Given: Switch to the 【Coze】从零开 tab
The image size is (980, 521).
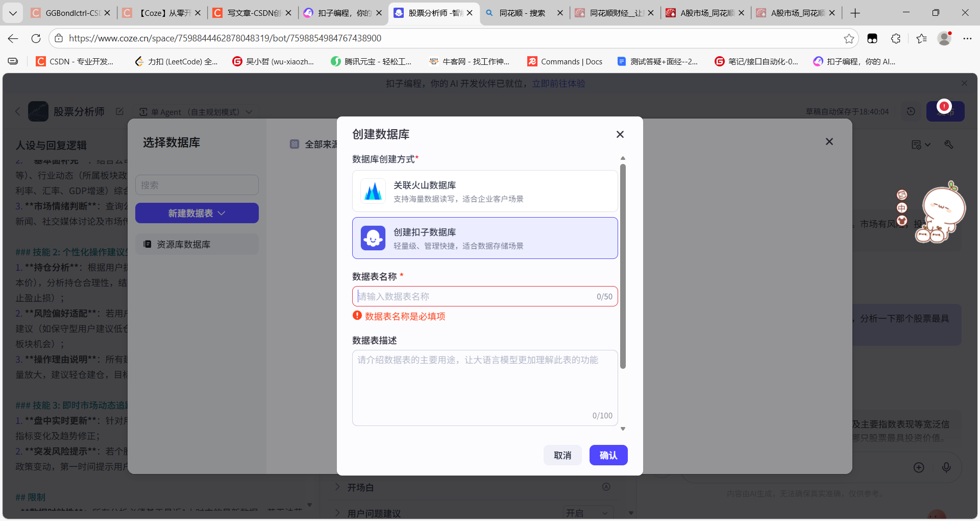Looking at the screenshot, I should tap(162, 13).
